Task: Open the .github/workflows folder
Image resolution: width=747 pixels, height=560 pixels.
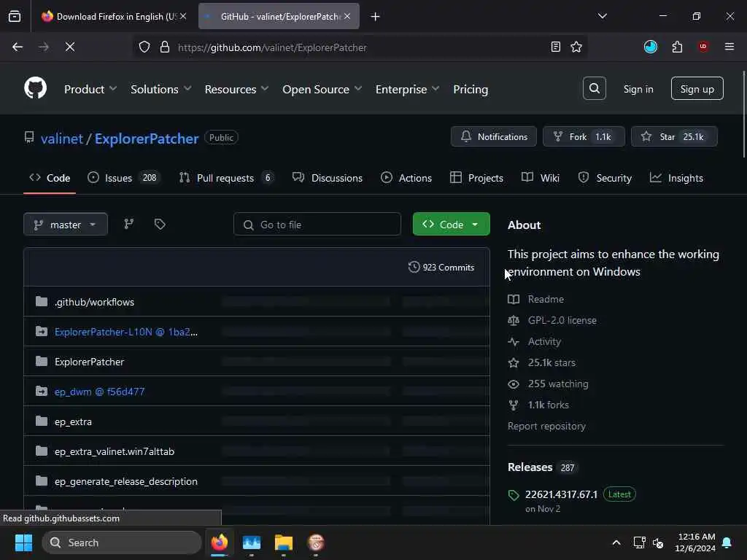Action: (94, 302)
